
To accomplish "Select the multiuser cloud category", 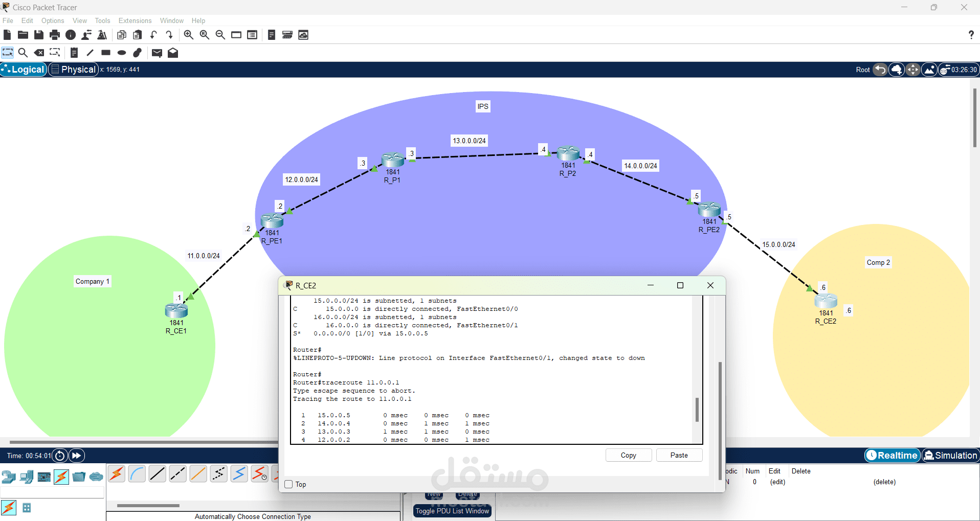I will tap(96, 477).
